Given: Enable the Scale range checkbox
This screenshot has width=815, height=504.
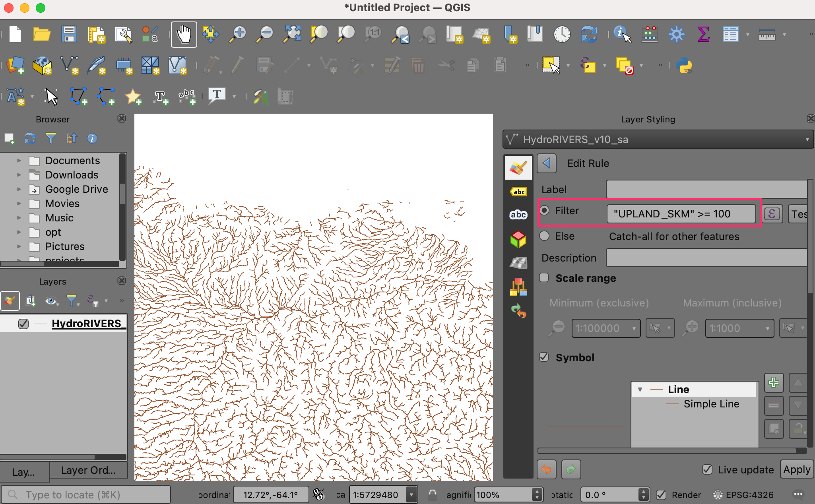Looking at the screenshot, I should tap(544, 278).
